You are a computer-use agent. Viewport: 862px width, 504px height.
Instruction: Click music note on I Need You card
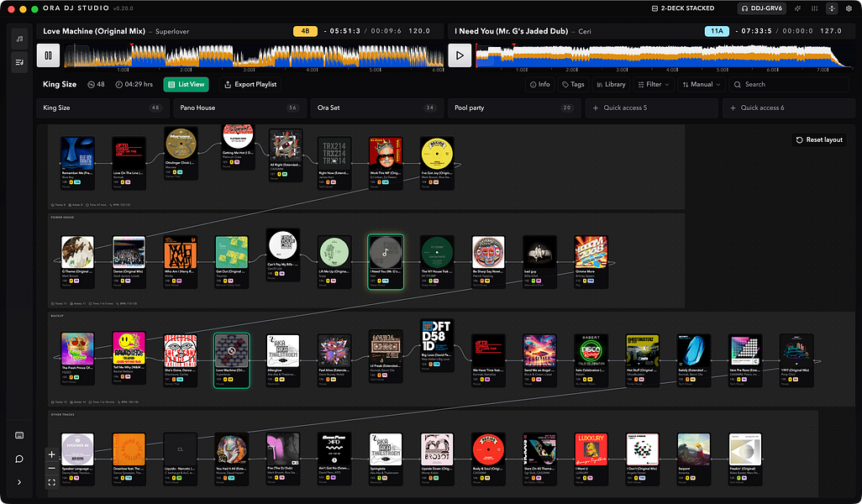point(386,252)
